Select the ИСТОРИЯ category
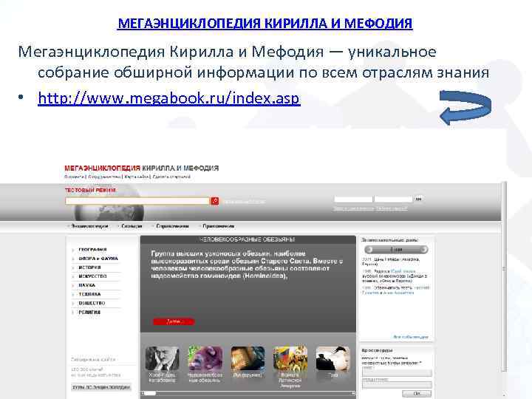The width and height of the screenshot is (532, 399). click(x=89, y=267)
